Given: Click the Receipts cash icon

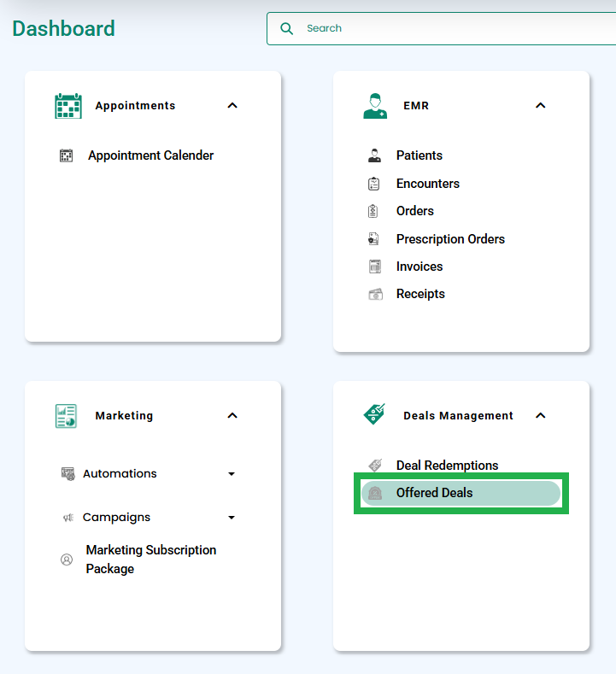Looking at the screenshot, I should point(375,294).
